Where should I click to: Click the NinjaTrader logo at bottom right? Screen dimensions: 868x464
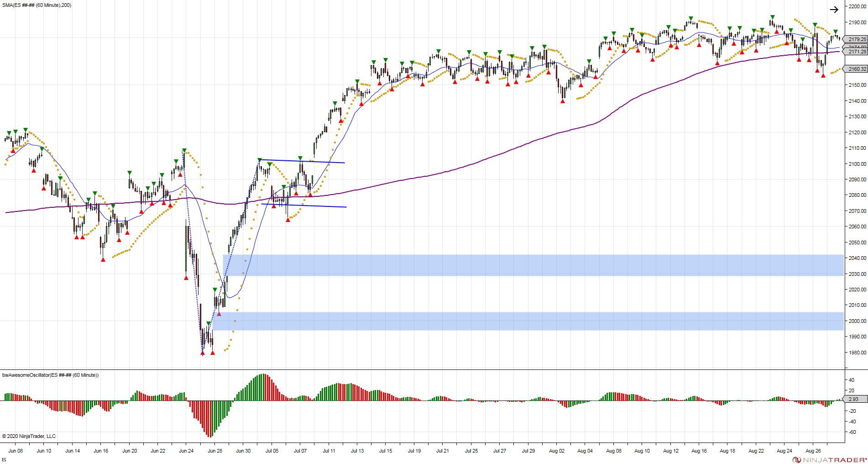830,459
